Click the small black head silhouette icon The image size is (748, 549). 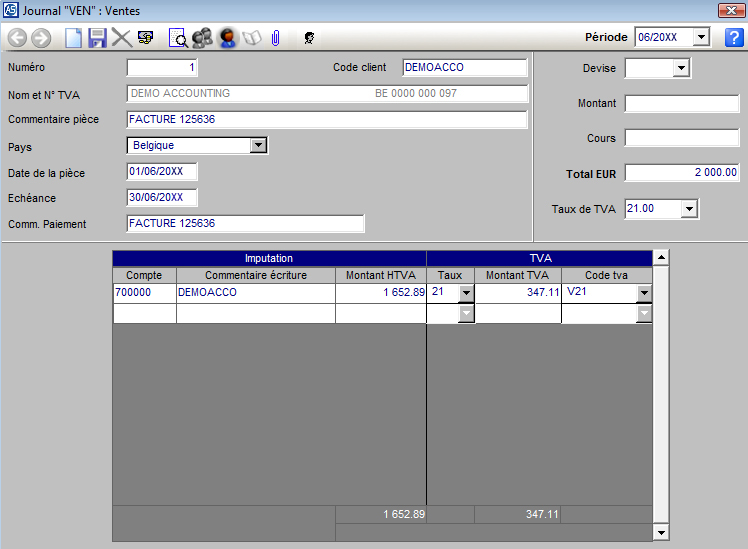click(x=309, y=38)
